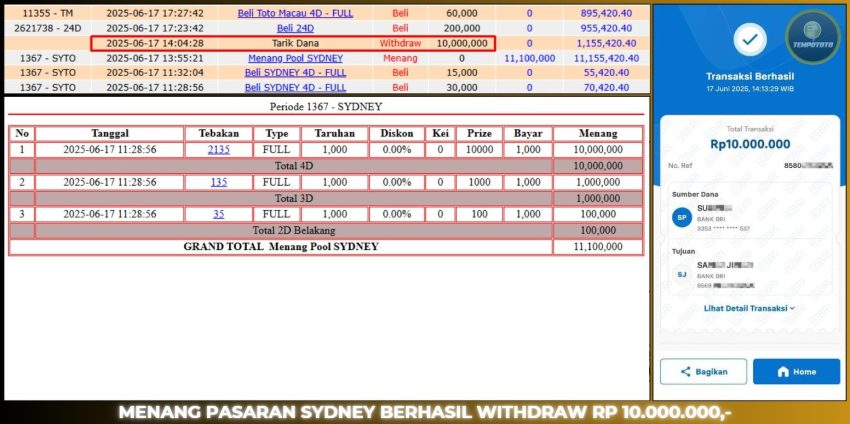
Task: Click the 2135 tebakan link
Action: click(x=218, y=150)
